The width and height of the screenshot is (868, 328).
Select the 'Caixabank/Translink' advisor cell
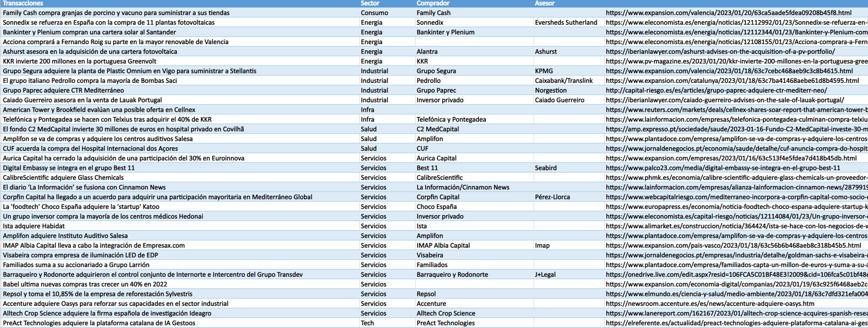click(569, 81)
